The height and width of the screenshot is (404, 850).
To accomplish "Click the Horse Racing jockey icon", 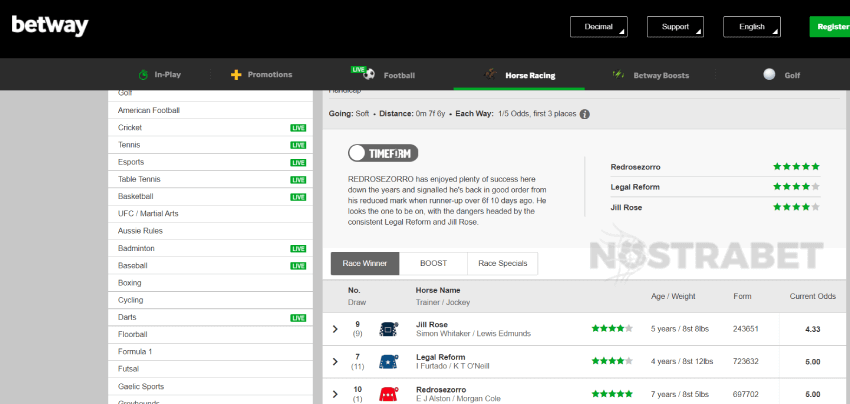I will click(491, 74).
